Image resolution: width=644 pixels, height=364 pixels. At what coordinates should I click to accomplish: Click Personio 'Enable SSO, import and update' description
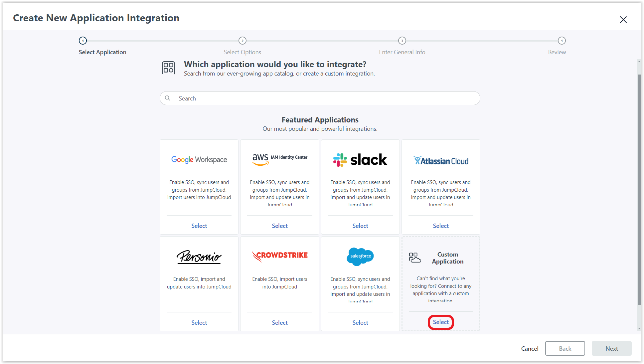(199, 283)
